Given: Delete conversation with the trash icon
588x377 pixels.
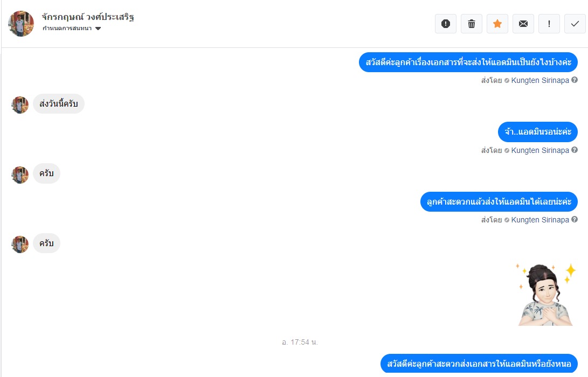Looking at the screenshot, I should pyautogui.click(x=472, y=24).
